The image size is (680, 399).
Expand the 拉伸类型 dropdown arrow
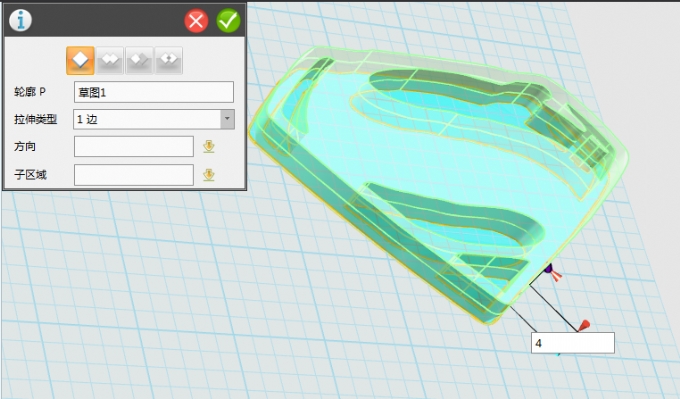click(227, 119)
